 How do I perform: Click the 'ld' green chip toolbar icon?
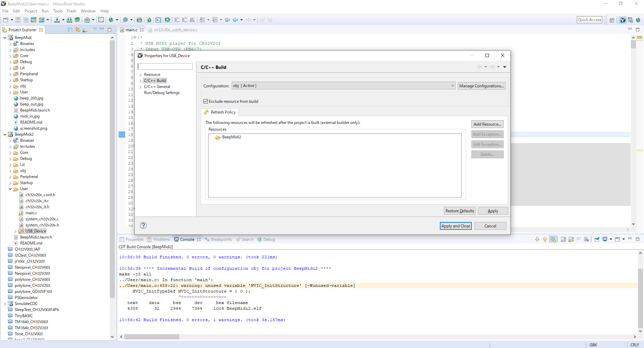tap(139, 20)
